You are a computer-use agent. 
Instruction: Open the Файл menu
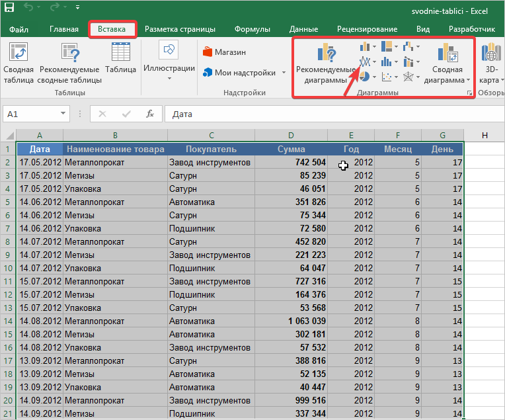coord(19,29)
